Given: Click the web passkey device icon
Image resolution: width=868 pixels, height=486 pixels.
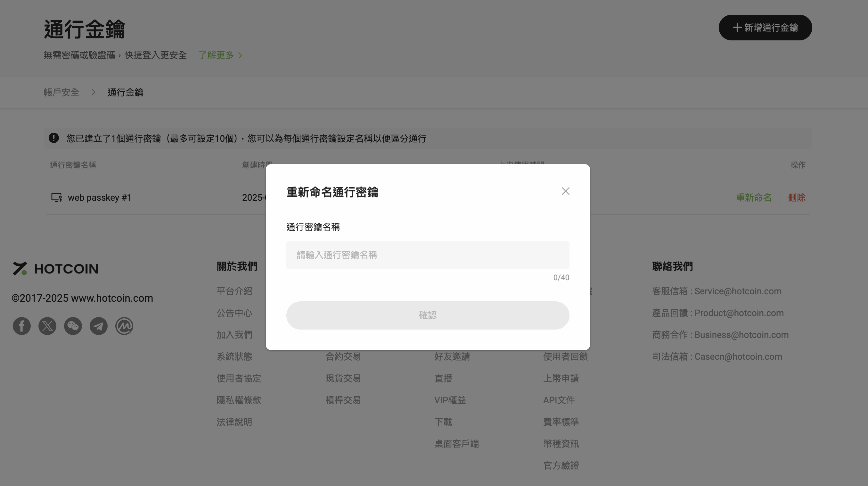Looking at the screenshot, I should click(56, 197).
